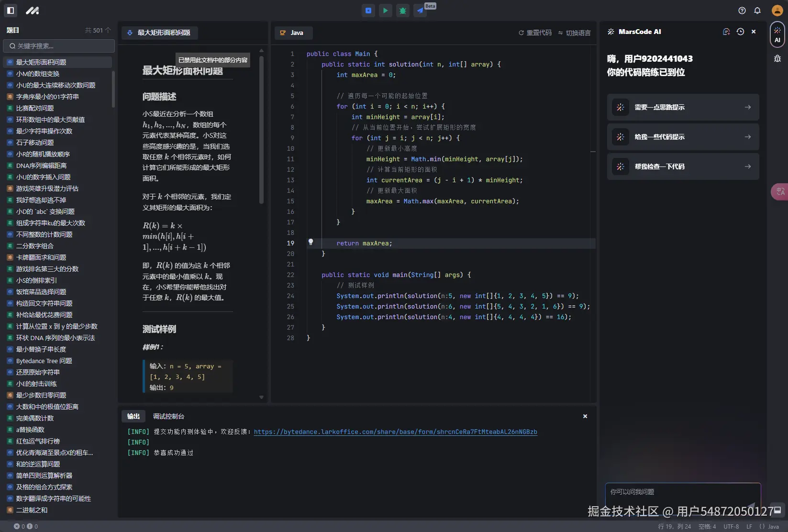Toggle the AI assistant side button
This screenshot has height=532, width=788.
pyautogui.click(x=777, y=35)
